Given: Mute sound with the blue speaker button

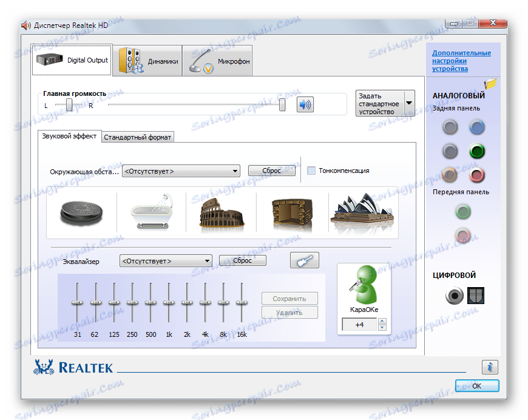Looking at the screenshot, I should [305, 104].
